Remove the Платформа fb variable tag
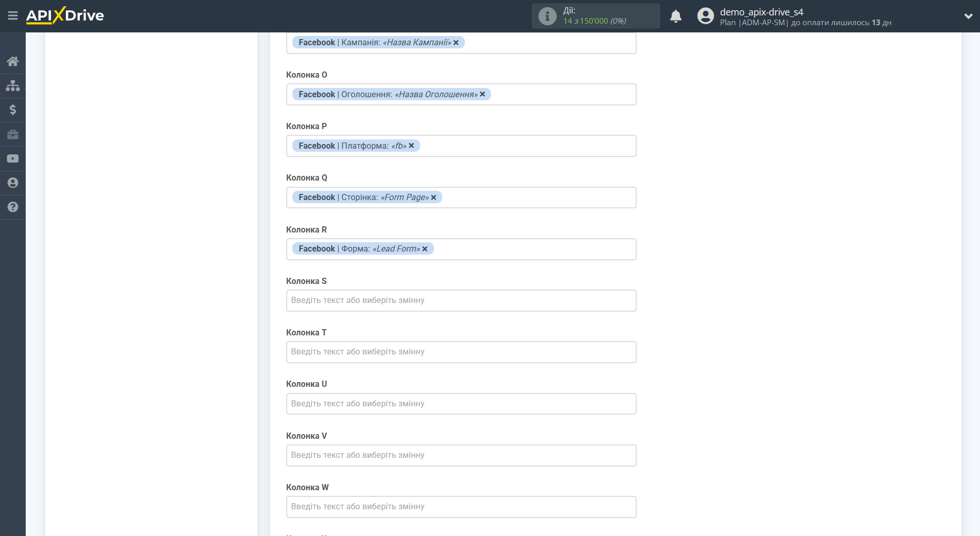The height and width of the screenshot is (536, 980). (411, 146)
